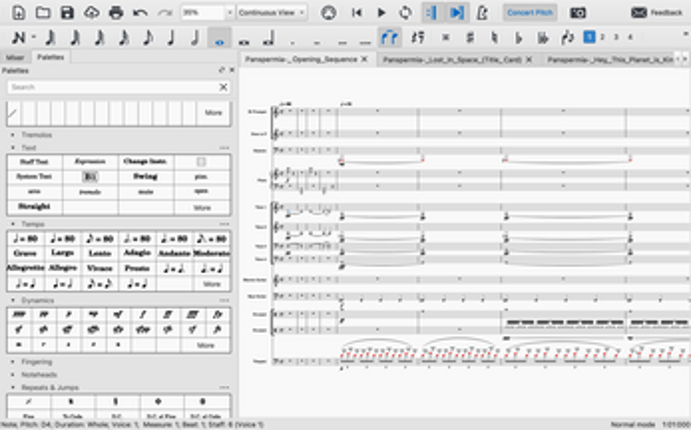Open Panspermia Hey This Planet tab
This screenshot has width=691, height=430.
tap(610, 59)
